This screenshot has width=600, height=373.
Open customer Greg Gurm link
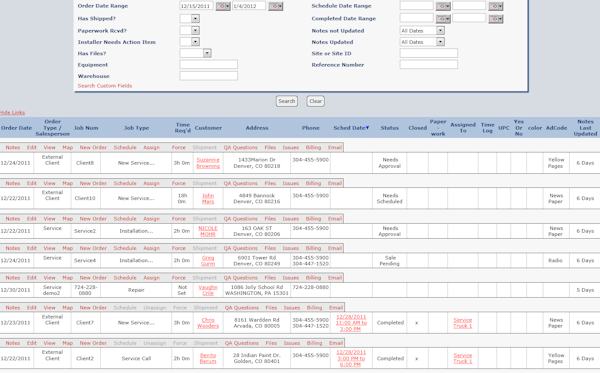click(x=208, y=261)
